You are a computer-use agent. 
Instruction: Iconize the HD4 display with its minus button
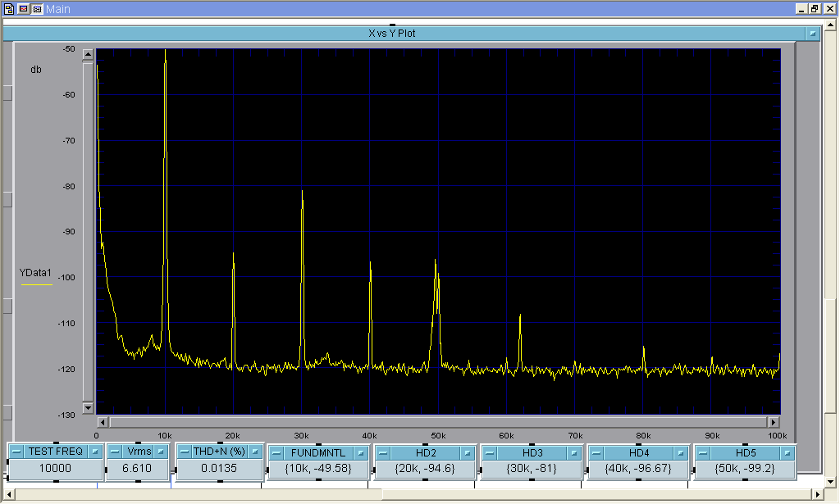click(x=596, y=453)
